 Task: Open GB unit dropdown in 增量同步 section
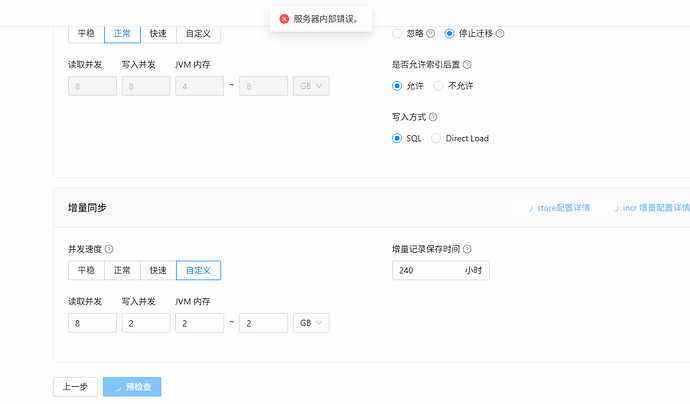point(311,323)
